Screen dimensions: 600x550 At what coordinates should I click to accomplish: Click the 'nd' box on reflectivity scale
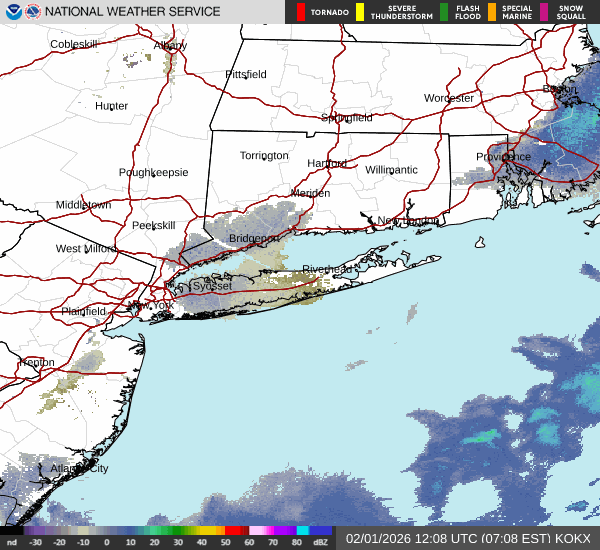pos(11,541)
